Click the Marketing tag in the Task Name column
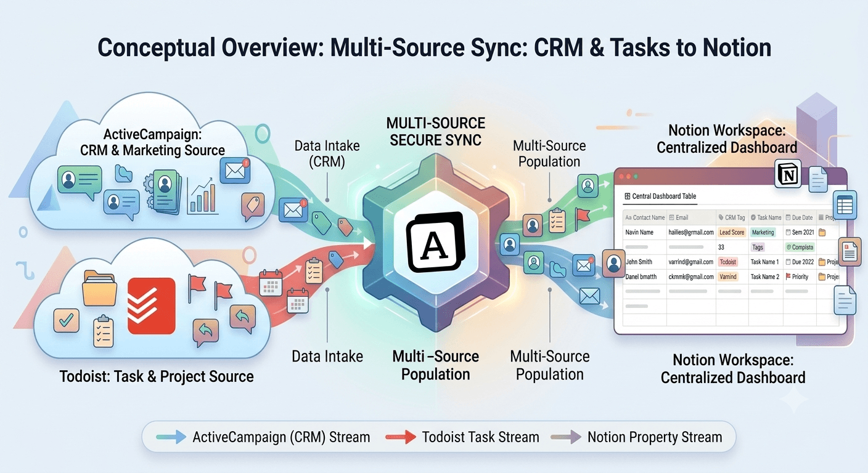This screenshot has height=473, width=868. [x=763, y=232]
